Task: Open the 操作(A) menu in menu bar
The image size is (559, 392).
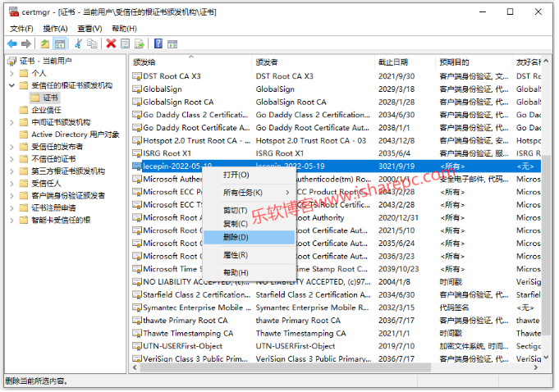Action: 56,29
